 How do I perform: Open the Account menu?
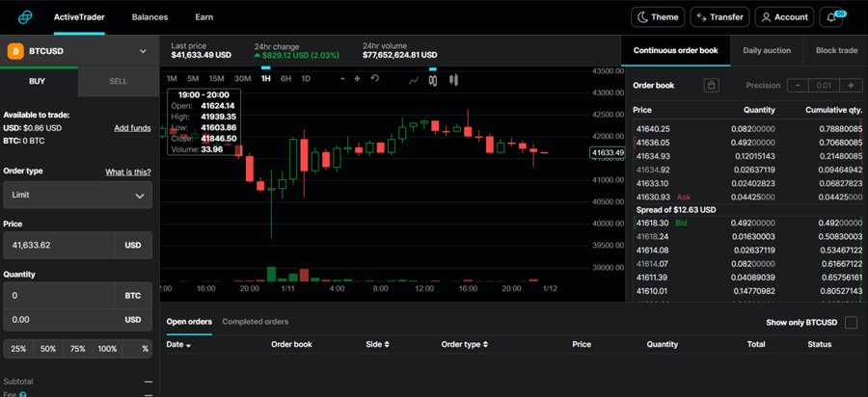[x=784, y=17]
